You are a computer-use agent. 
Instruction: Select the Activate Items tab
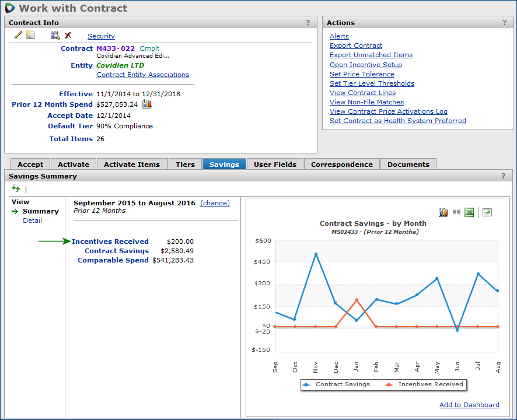[131, 164]
